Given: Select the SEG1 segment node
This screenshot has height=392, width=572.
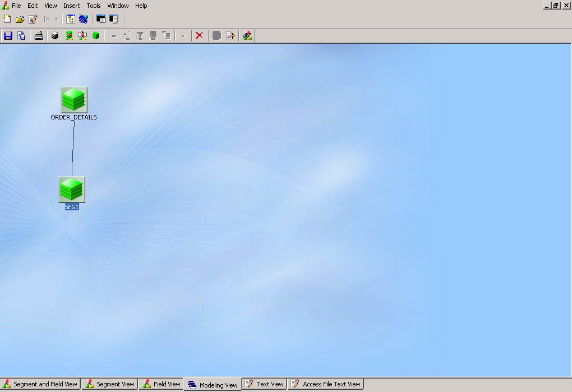Looking at the screenshot, I should point(72,190).
